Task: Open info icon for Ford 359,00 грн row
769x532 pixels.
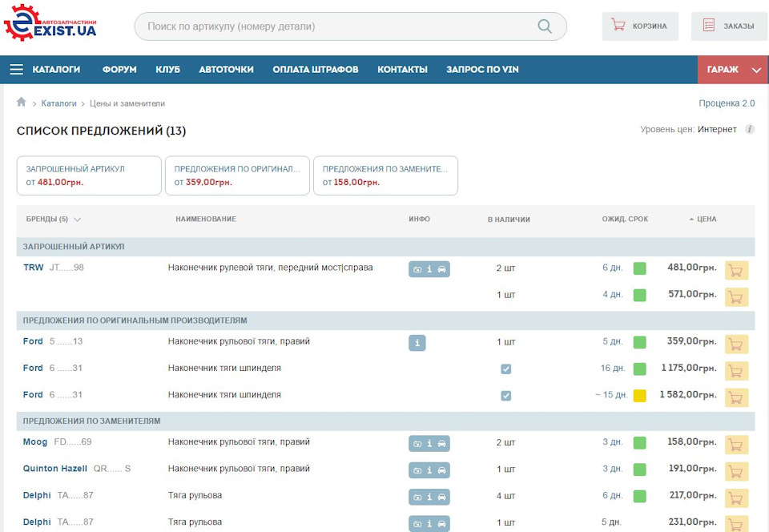Action: click(x=417, y=343)
